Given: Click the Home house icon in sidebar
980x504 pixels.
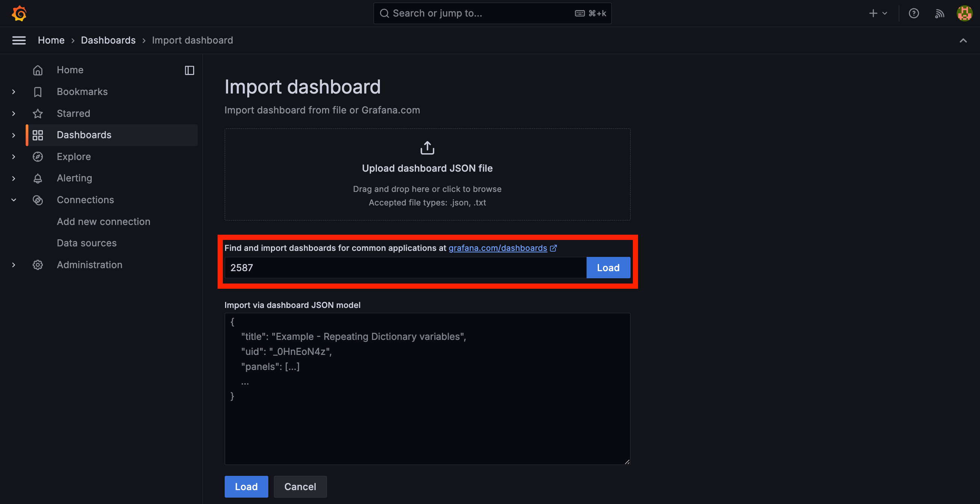Looking at the screenshot, I should (x=38, y=70).
